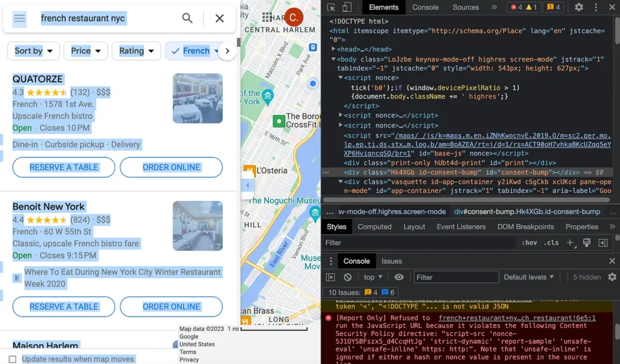Switch to the Console panel tab

pyautogui.click(x=426, y=7)
